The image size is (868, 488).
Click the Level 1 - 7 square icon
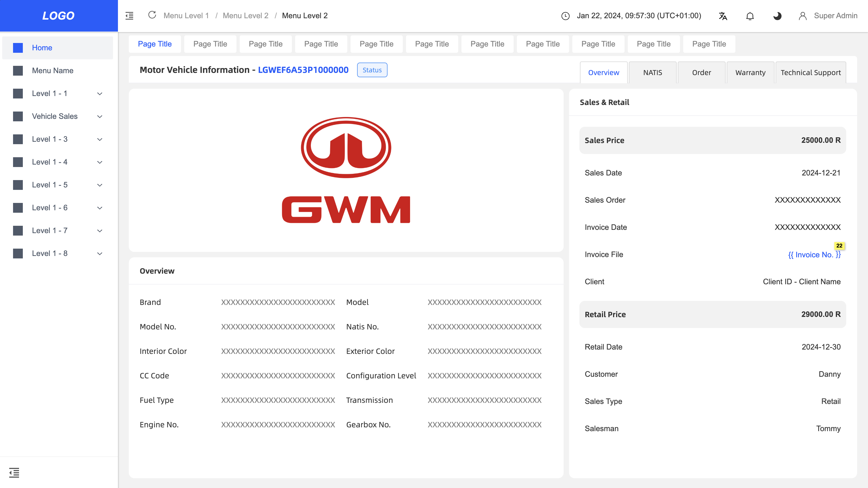(18, 231)
